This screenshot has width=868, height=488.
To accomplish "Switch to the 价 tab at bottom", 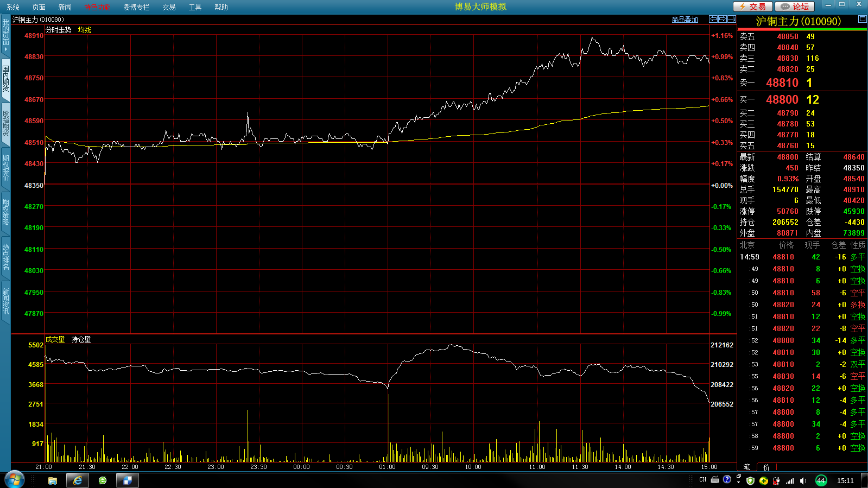I will click(x=766, y=467).
